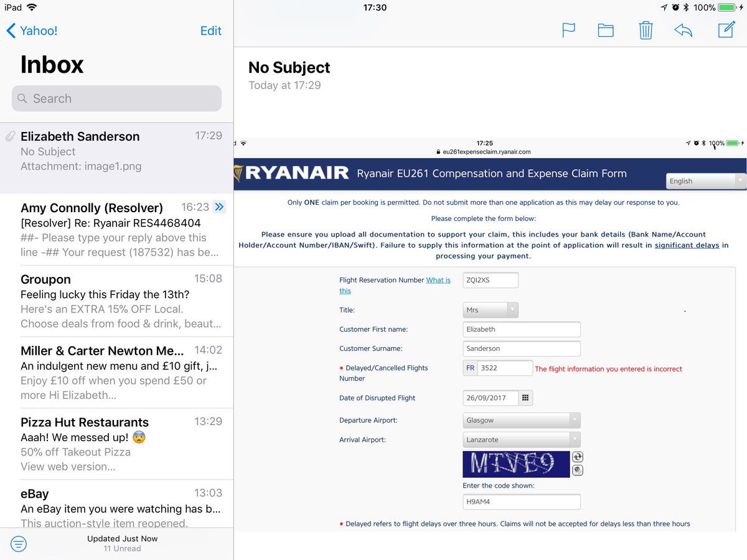
Task: Click the Customer First name field
Action: click(522, 329)
